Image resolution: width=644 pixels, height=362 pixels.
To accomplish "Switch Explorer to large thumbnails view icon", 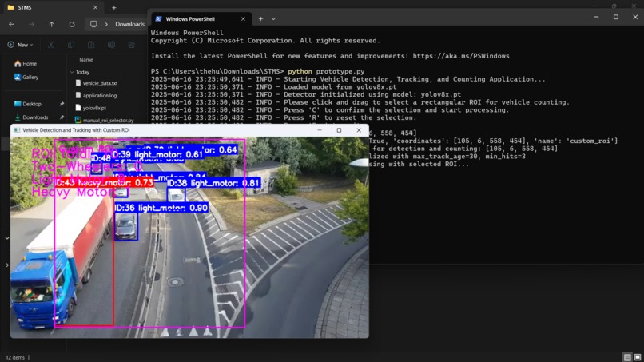I will pos(638,357).
